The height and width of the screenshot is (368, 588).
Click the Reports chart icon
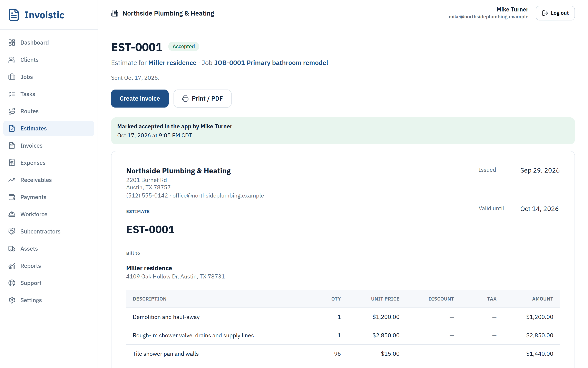point(12,266)
